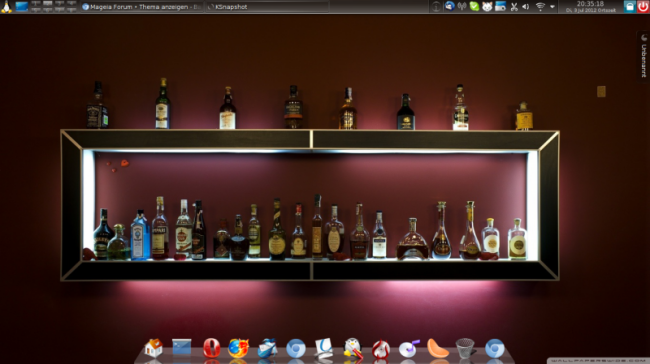Click the blue lock screen button

click(630, 7)
